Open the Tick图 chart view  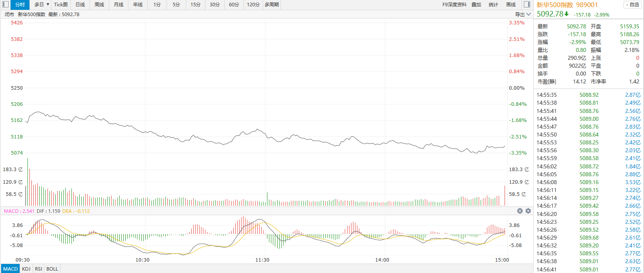point(61,4)
